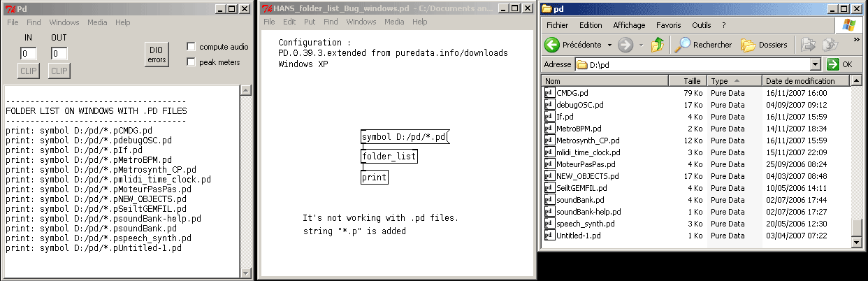Click the soundBank-help.pd file icon
This screenshot has height=281, width=868.
point(549,211)
